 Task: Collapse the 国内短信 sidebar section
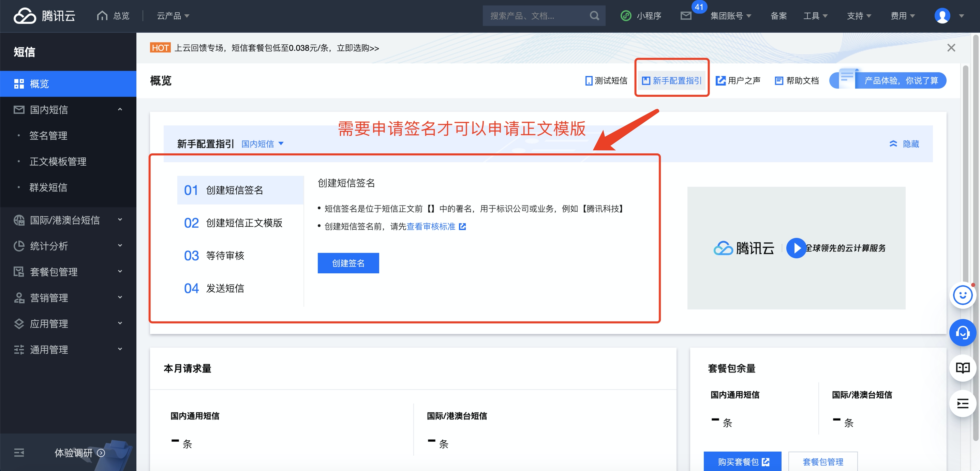(120, 109)
